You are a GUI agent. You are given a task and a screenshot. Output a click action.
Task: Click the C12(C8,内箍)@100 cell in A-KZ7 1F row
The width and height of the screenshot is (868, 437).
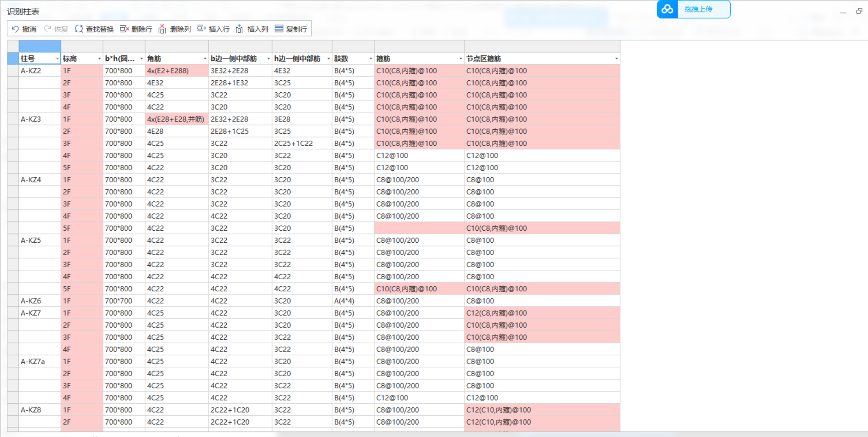tap(542, 313)
